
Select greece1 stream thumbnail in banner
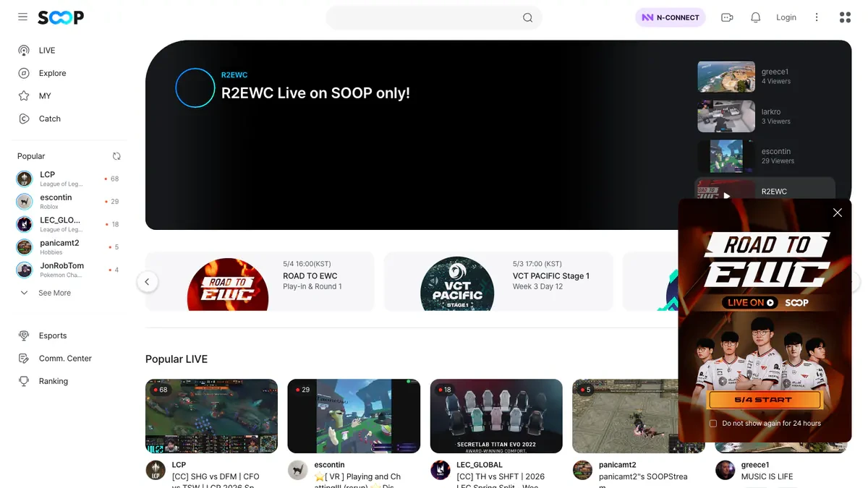[x=726, y=77]
